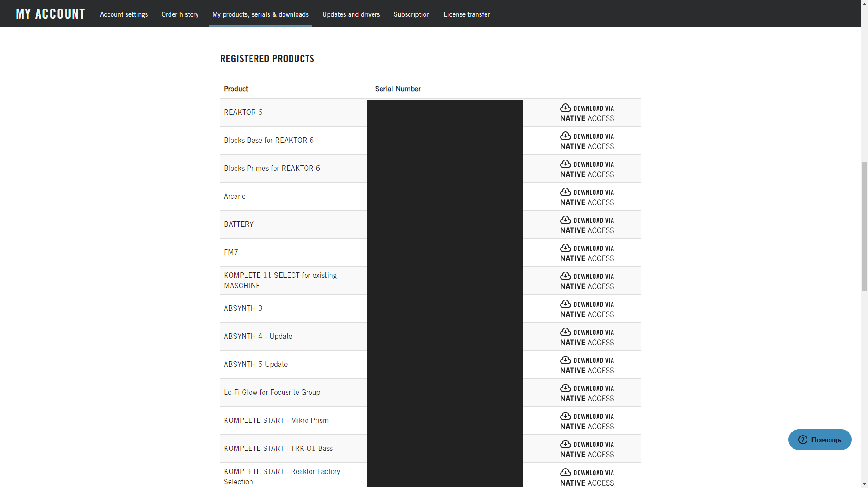Click download cloud icon for Blocks Base row
868x488 pixels.
tap(566, 136)
